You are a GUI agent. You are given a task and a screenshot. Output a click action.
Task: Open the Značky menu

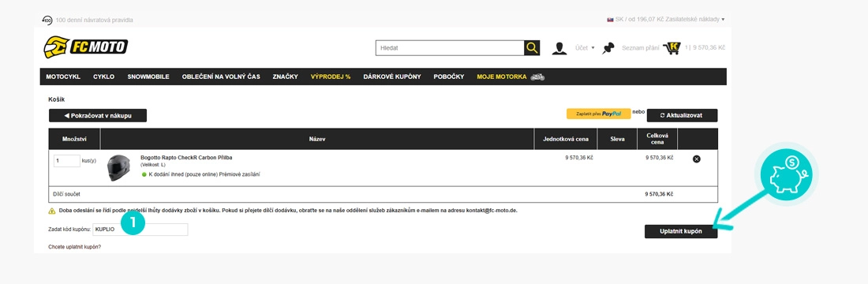pyautogui.click(x=285, y=77)
